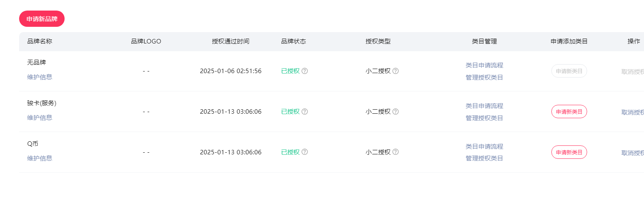Click 申请新类目 button for 骏卡(服务)
Image resolution: width=644 pixels, height=210 pixels.
tap(569, 112)
